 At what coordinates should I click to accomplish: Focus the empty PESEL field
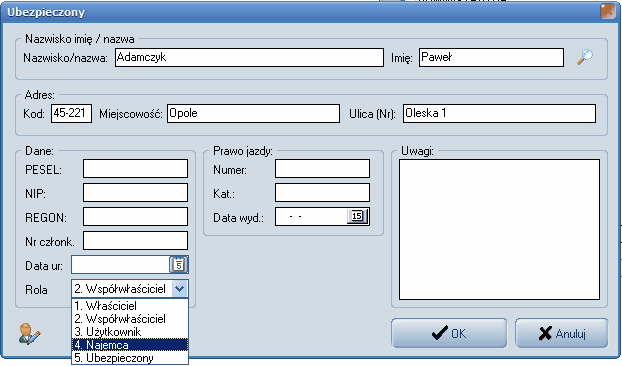pyautogui.click(x=135, y=169)
